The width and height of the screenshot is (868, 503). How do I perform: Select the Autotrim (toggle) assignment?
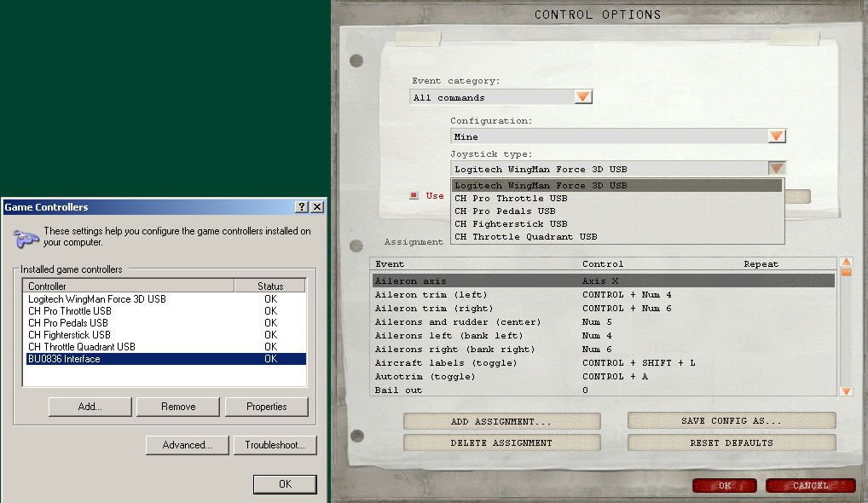pyautogui.click(x=604, y=376)
